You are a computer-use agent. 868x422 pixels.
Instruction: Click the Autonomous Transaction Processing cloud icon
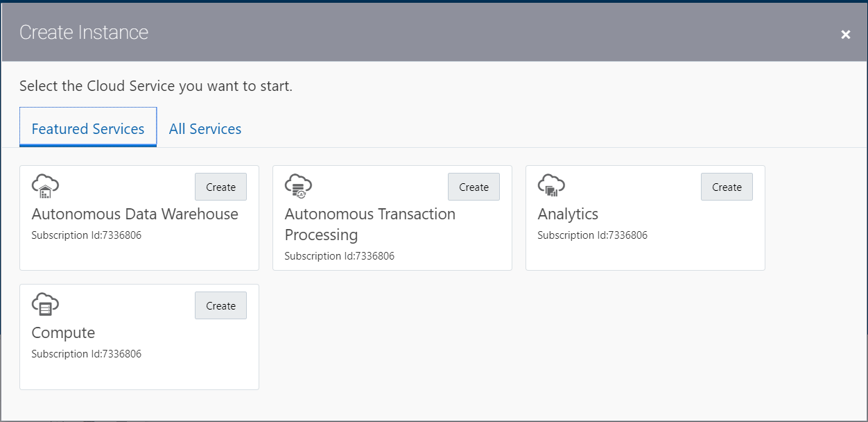pos(297,185)
